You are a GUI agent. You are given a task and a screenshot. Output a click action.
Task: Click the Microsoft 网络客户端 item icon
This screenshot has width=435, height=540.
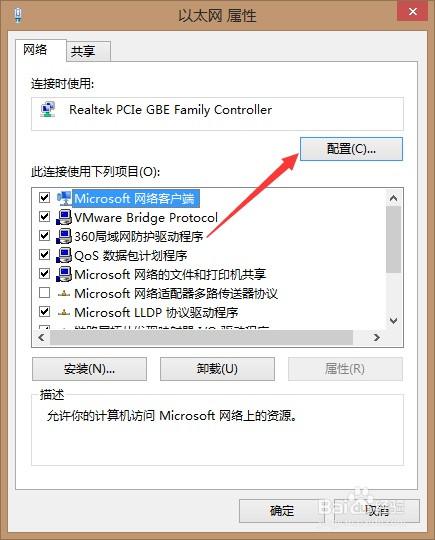[x=64, y=198]
